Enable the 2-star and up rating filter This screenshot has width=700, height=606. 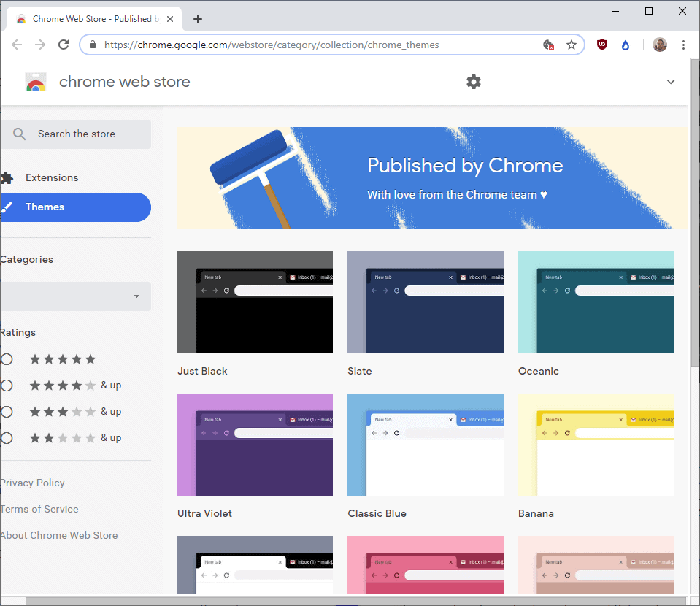tap(6, 437)
